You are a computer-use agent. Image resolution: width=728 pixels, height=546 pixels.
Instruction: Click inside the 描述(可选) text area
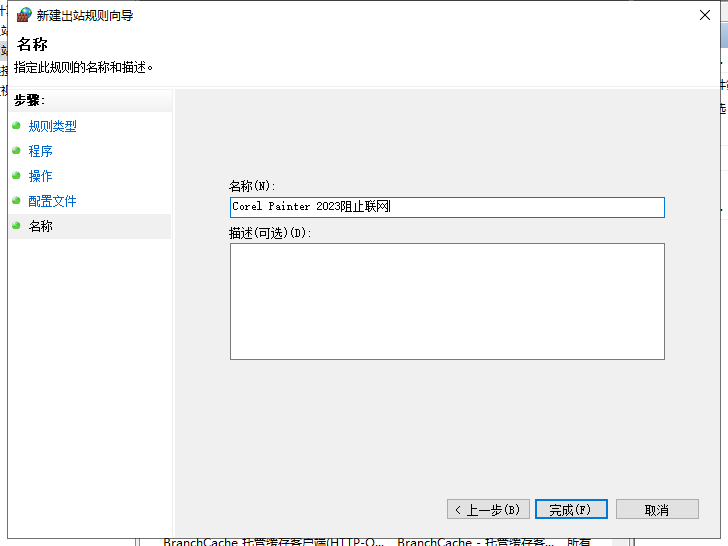[x=447, y=301]
